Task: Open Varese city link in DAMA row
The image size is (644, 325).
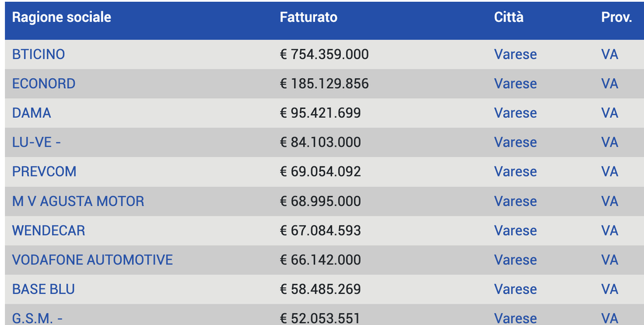Action: point(515,113)
